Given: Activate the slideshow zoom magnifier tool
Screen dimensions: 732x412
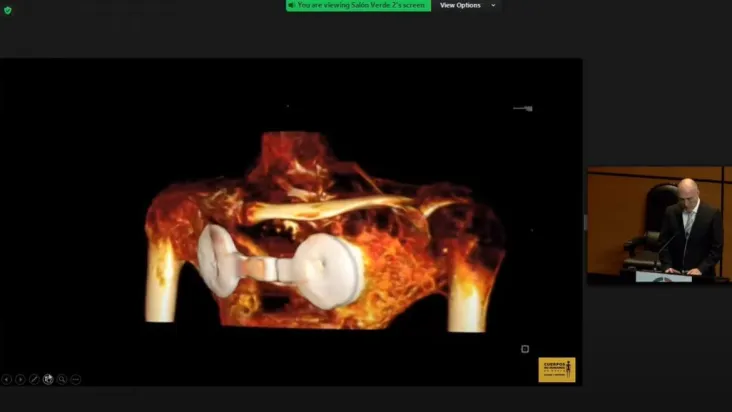Looking at the screenshot, I should point(62,379).
